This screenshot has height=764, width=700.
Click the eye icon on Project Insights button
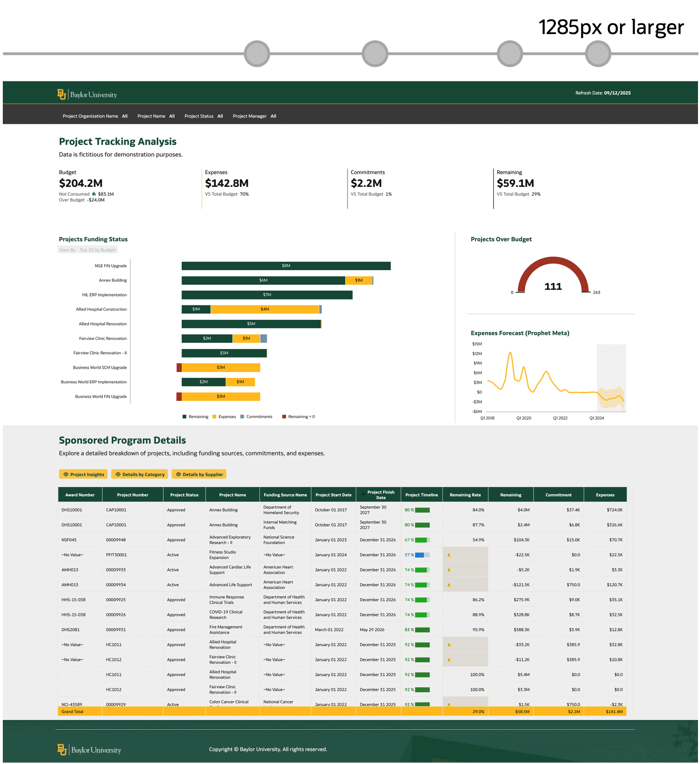click(66, 474)
